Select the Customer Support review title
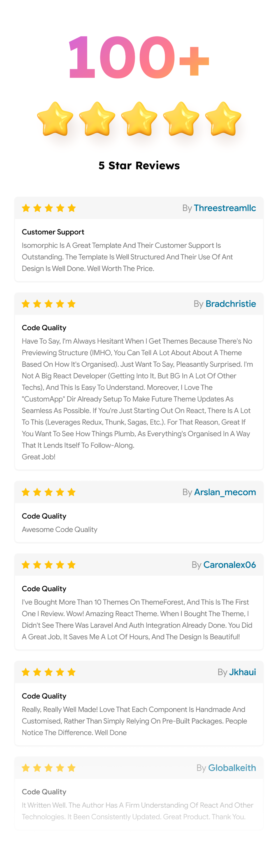The height and width of the screenshot is (868, 278). tap(53, 232)
